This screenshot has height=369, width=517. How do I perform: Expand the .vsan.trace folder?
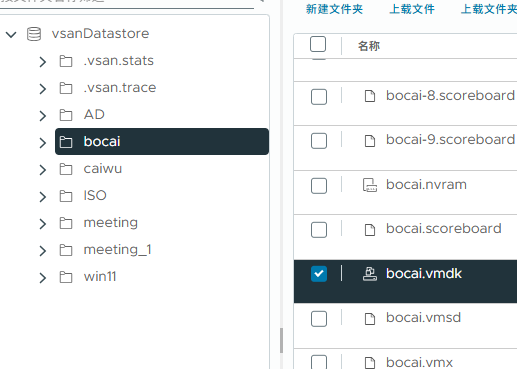tap(42, 89)
